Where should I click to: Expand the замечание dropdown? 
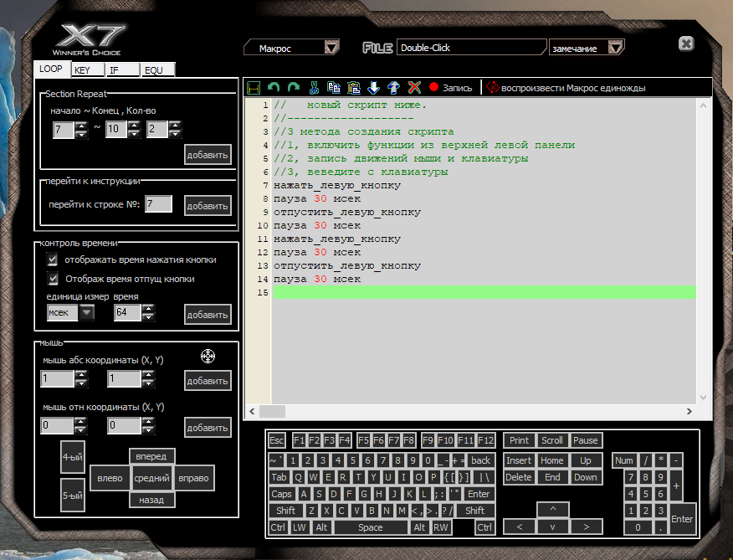tap(615, 48)
